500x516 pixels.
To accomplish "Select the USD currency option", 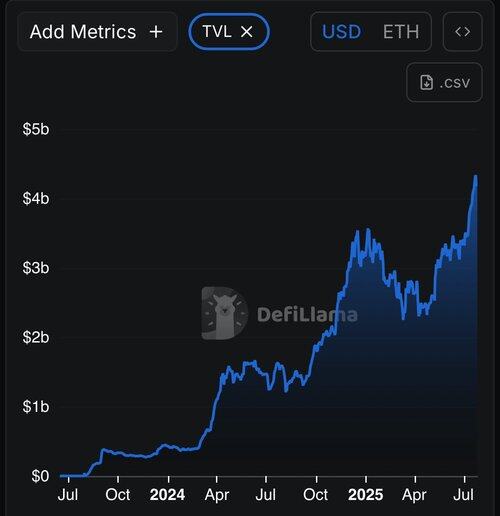I will pyautogui.click(x=341, y=32).
